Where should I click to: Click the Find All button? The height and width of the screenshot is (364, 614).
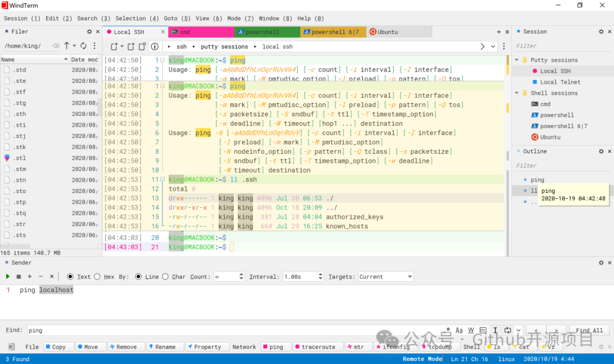click(x=589, y=330)
